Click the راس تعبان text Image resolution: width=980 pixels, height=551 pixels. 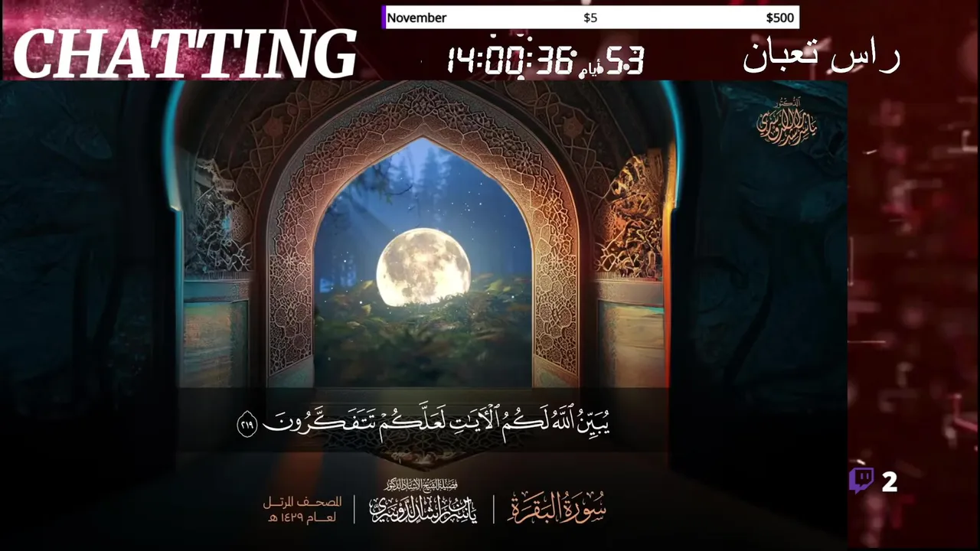click(x=821, y=57)
